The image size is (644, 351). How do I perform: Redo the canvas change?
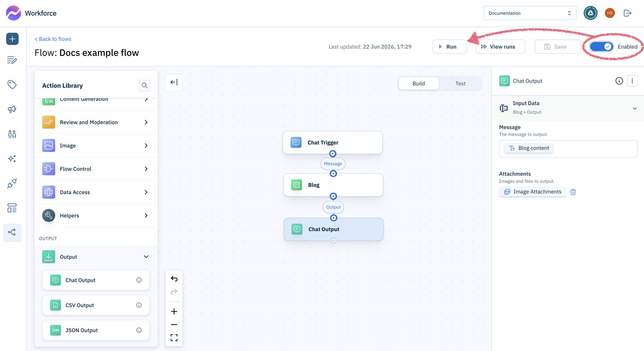click(x=174, y=292)
